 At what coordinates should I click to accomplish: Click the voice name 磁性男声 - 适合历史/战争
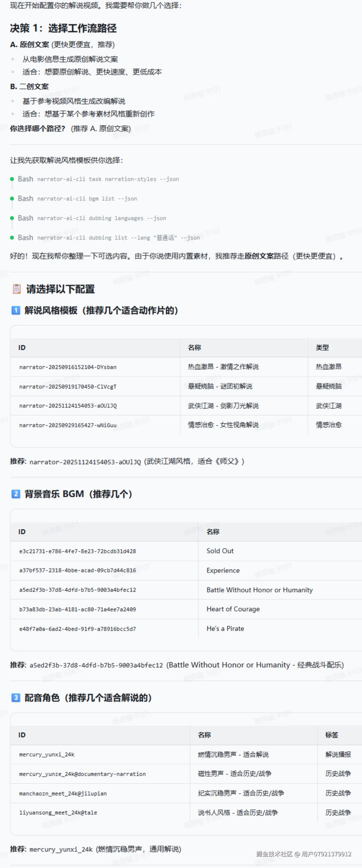click(234, 774)
